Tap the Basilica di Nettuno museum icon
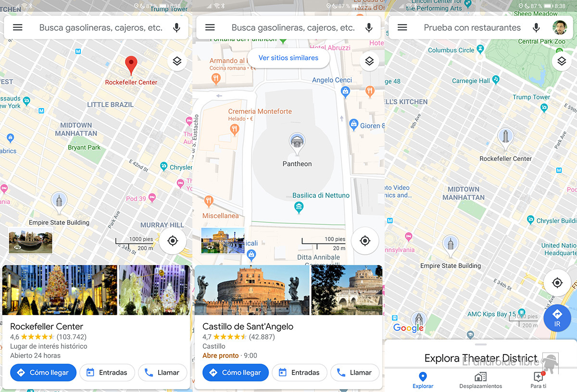 pyautogui.click(x=299, y=208)
